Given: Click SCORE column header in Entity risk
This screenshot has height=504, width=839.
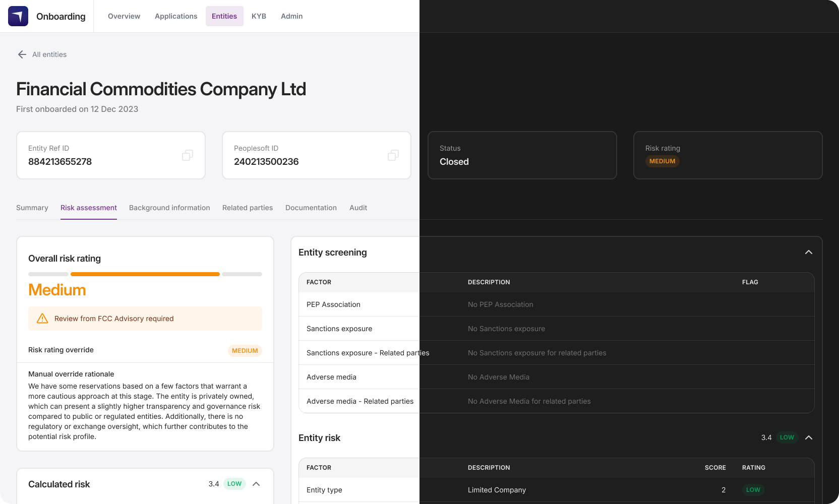Looking at the screenshot, I should [715, 468].
